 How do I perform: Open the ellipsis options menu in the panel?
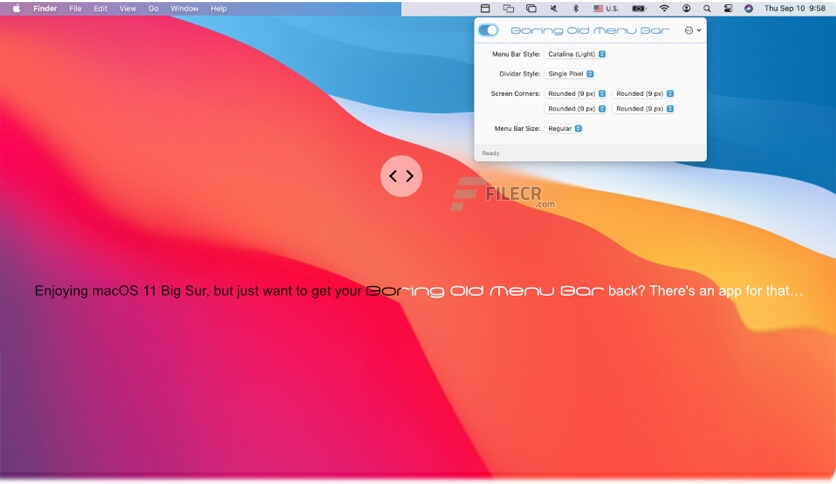pos(693,30)
